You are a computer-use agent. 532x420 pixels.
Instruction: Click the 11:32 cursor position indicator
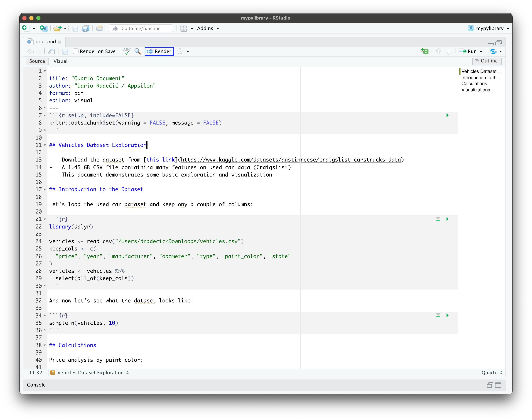point(36,373)
